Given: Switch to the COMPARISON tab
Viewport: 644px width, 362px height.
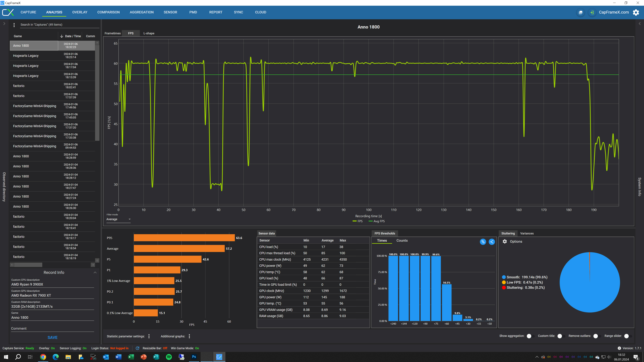Looking at the screenshot, I should [108, 12].
